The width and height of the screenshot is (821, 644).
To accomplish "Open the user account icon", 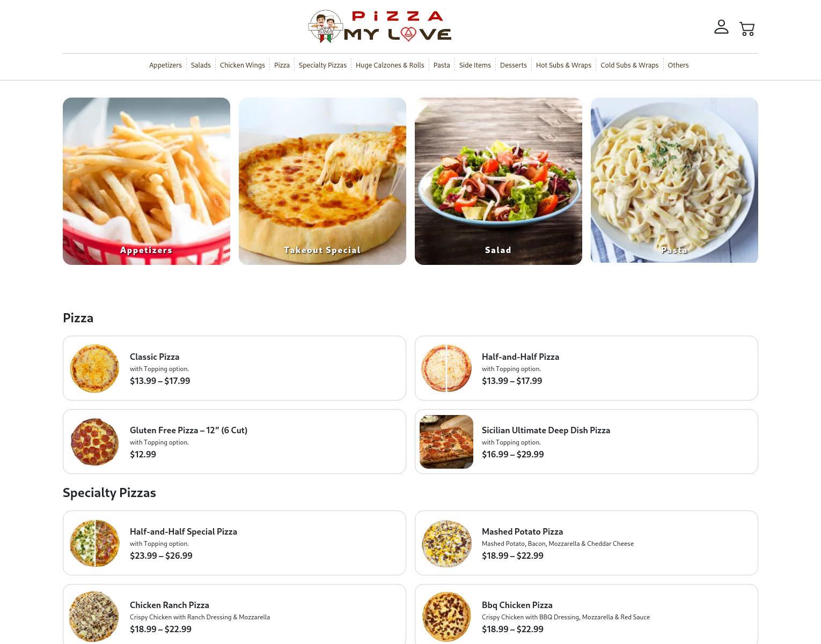I will [721, 27].
